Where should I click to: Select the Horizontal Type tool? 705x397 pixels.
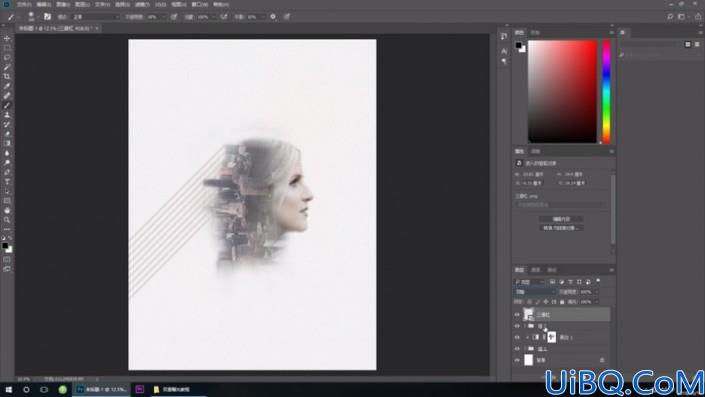pos(7,182)
